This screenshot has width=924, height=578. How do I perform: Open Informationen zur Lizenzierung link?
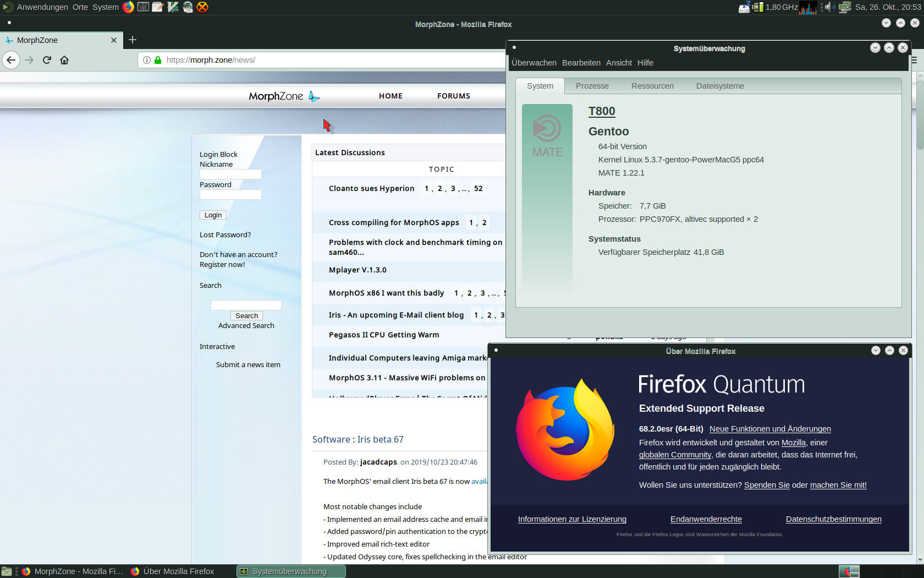pos(572,519)
